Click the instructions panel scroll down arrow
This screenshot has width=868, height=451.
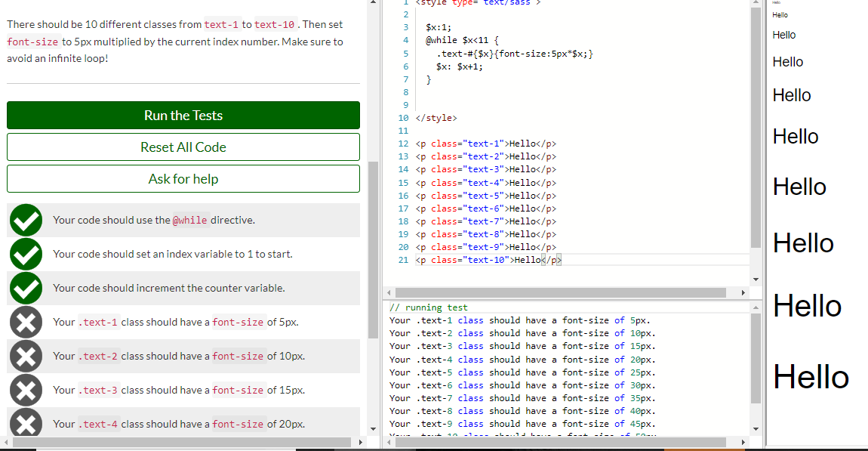373,429
